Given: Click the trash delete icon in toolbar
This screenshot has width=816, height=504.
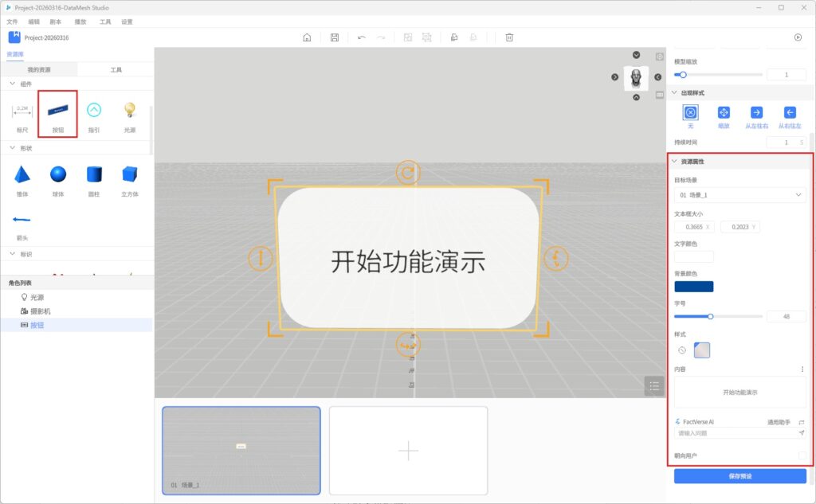Looking at the screenshot, I should 509,37.
